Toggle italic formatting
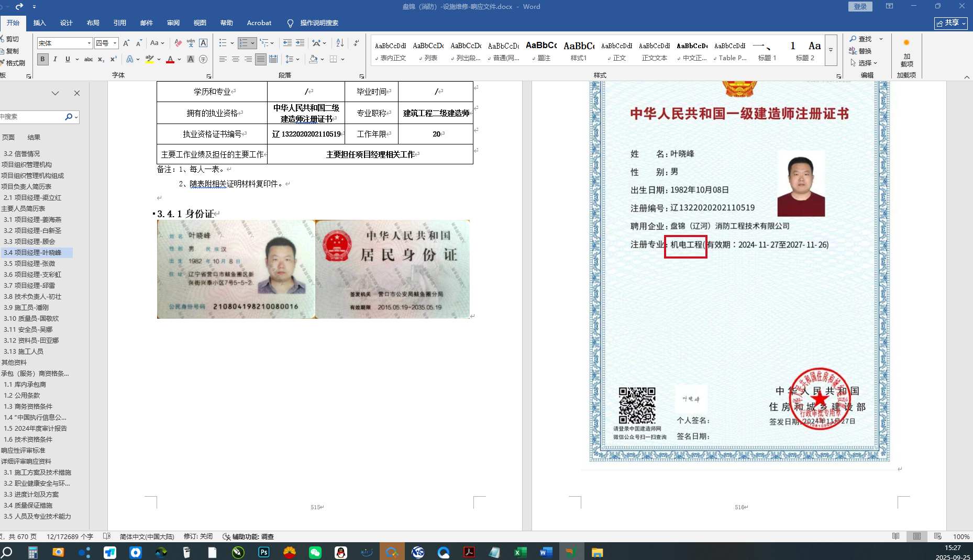Viewport: 973px width, 560px height. click(x=55, y=59)
